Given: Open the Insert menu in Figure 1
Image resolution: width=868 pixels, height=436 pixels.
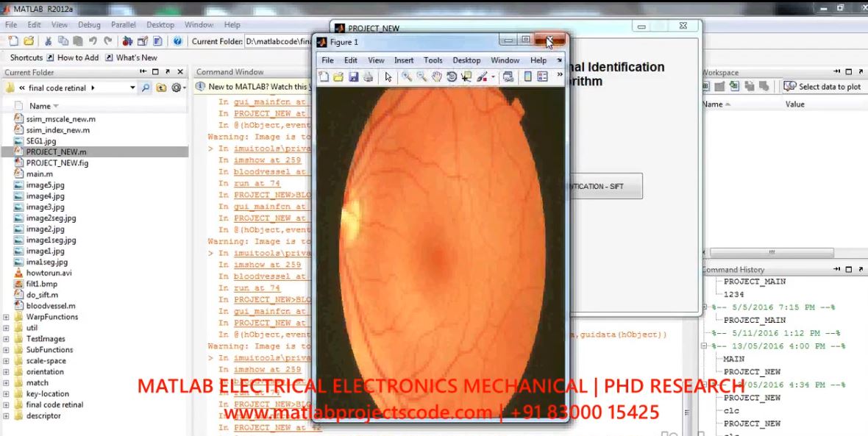Looking at the screenshot, I should (404, 60).
